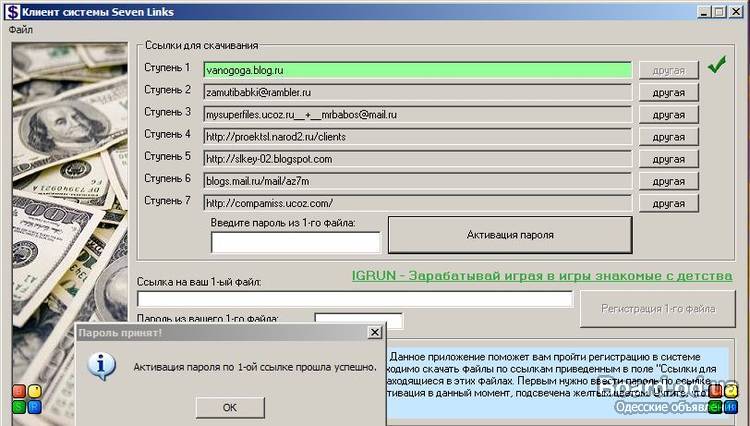Click the red square icon at bottom-left
This screenshot has height=426, width=750.
pos(20,392)
